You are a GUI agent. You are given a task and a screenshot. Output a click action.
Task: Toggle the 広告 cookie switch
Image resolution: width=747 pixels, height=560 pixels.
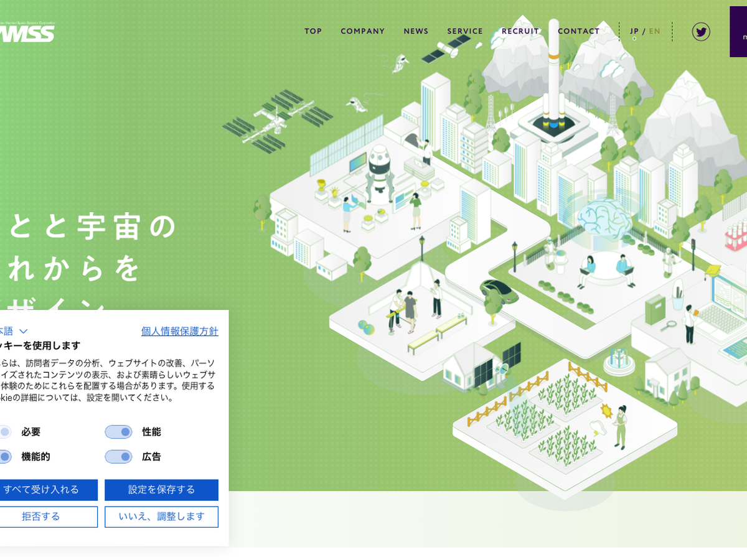pos(118,457)
